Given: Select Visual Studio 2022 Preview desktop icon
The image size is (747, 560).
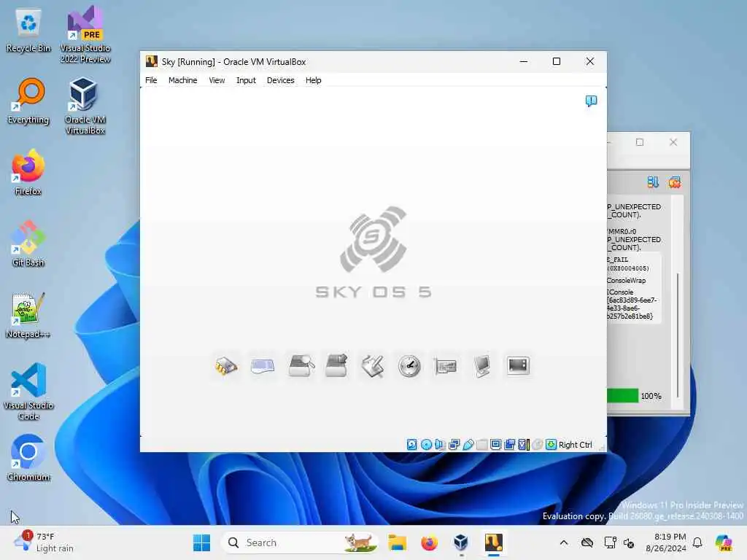Looking at the screenshot, I should click(x=85, y=35).
